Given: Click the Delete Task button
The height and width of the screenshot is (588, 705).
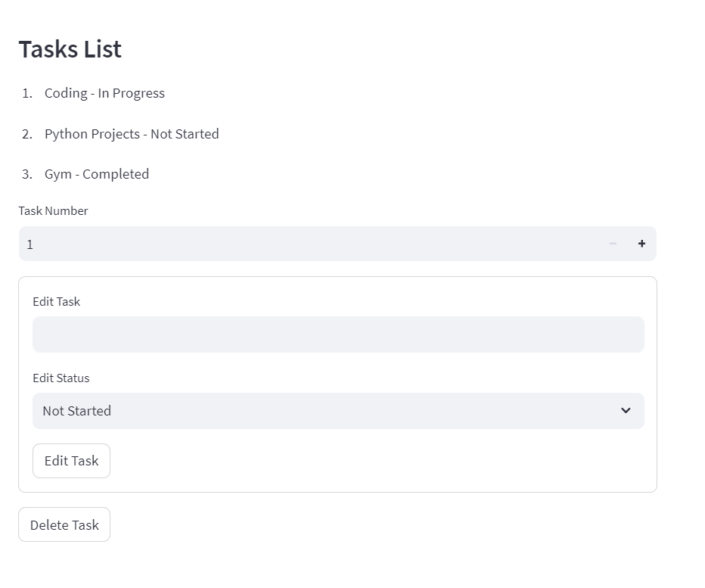Looking at the screenshot, I should (x=64, y=524).
